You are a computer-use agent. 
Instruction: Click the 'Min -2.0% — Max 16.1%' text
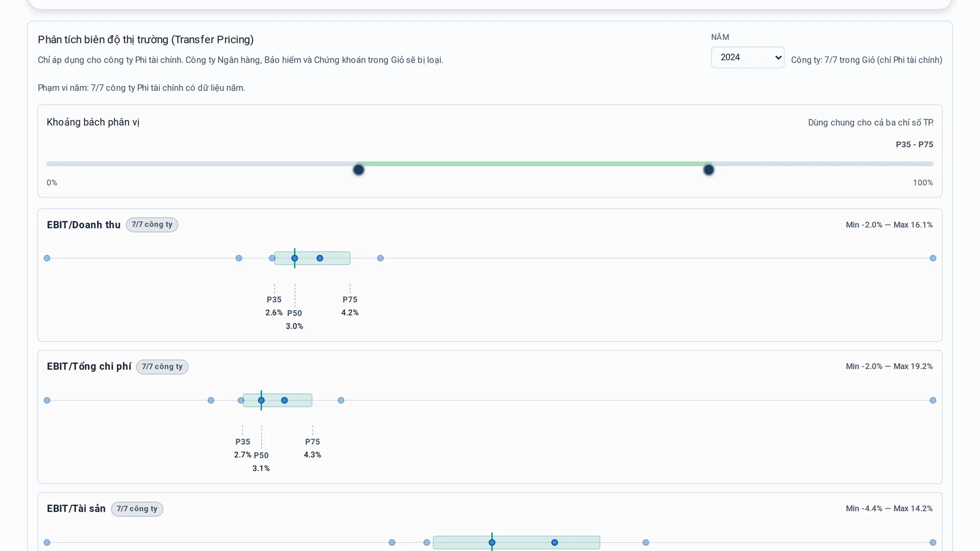[889, 225]
